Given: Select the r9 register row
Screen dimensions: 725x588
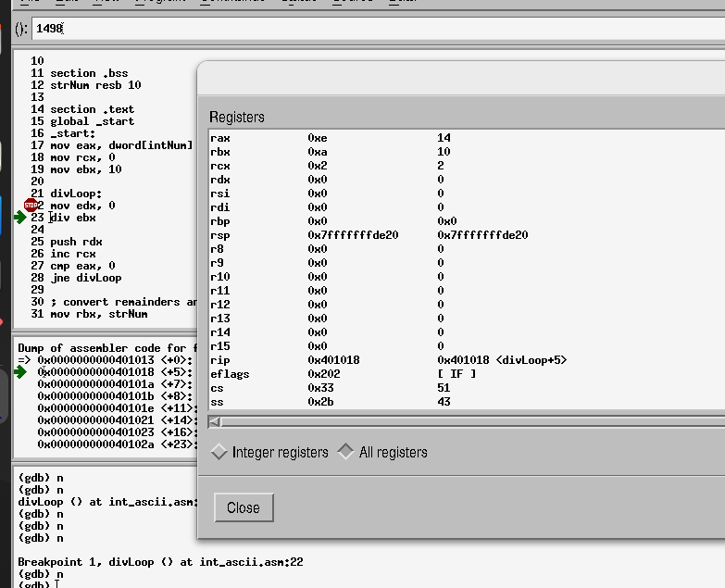Looking at the screenshot, I should point(467,263).
